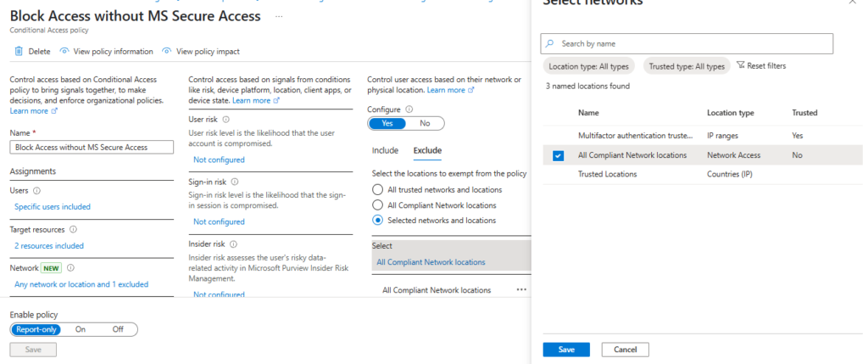Image resolution: width=868 pixels, height=364 pixels.
Task: Open the ellipsis menu beside policy title
Action: pyautogui.click(x=279, y=17)
